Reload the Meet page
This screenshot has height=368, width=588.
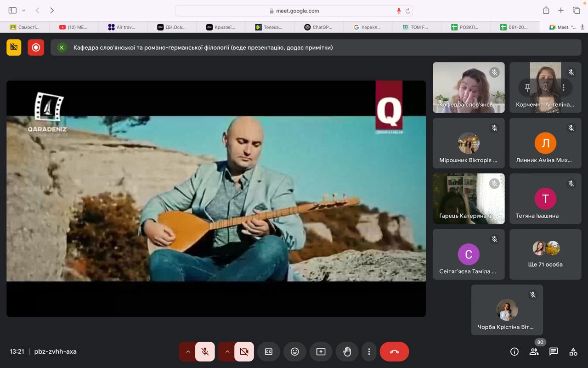pos(407,11)
